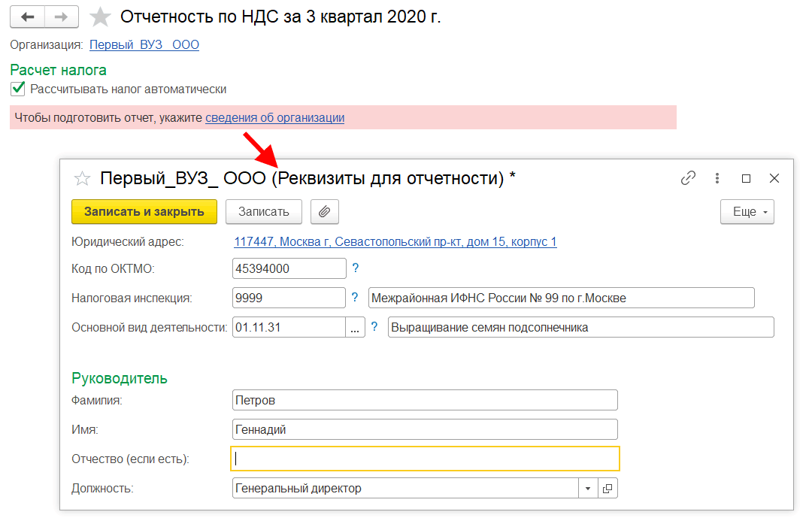Open the three-dot menu in dialog header
812x527 pixels.
[x=717, y=178]
